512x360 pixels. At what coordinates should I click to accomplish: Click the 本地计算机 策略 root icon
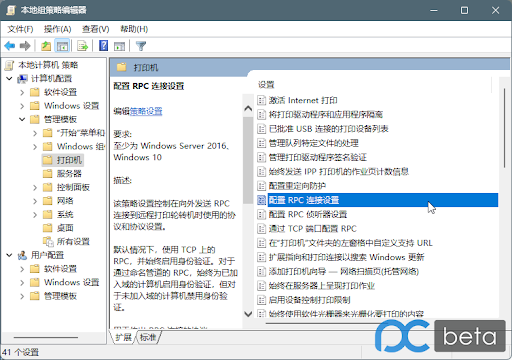tap(9, 65)
